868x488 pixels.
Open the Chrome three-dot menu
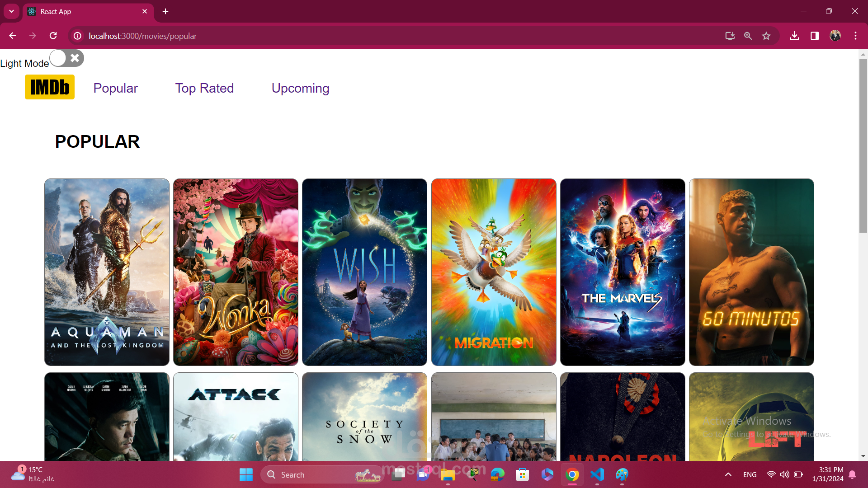(855, 36)
